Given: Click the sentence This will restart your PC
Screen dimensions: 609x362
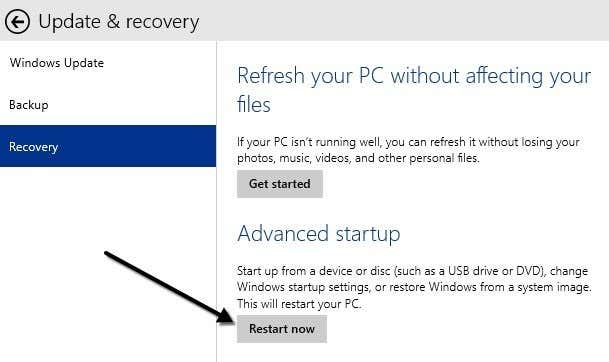Looking at the screenshot, I should click(299, 303).
